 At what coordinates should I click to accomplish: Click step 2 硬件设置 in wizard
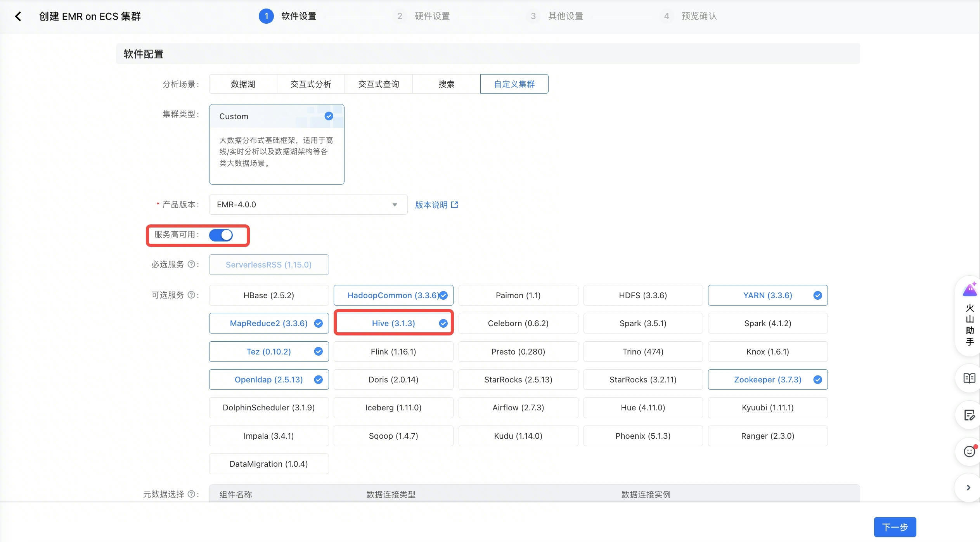tap(422, 16)
